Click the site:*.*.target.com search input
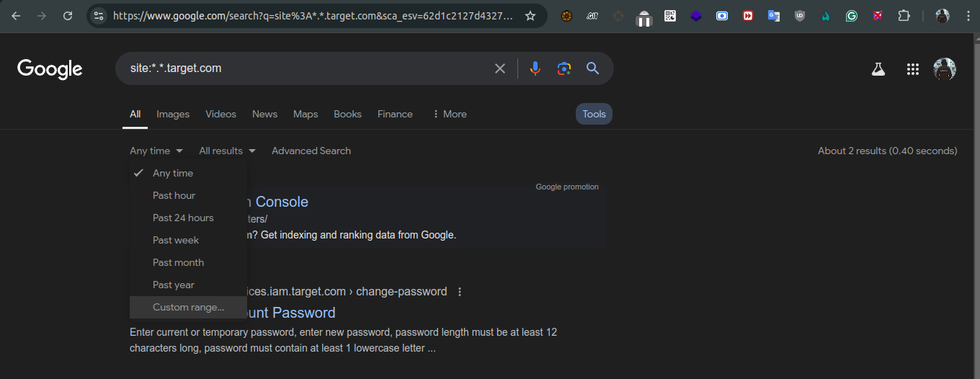980x379 pixels. pyautogui.click(x=306, y=68)
